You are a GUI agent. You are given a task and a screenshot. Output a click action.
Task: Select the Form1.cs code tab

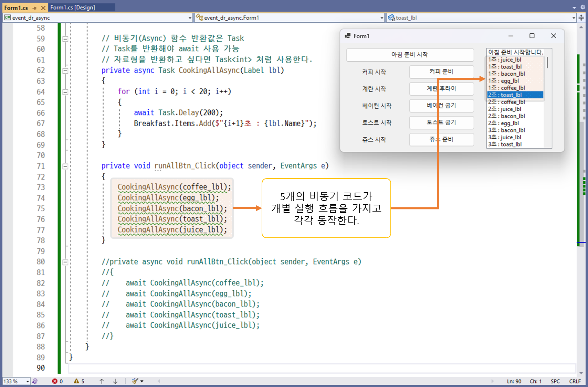pyautogui.click(x=15, y=7)
